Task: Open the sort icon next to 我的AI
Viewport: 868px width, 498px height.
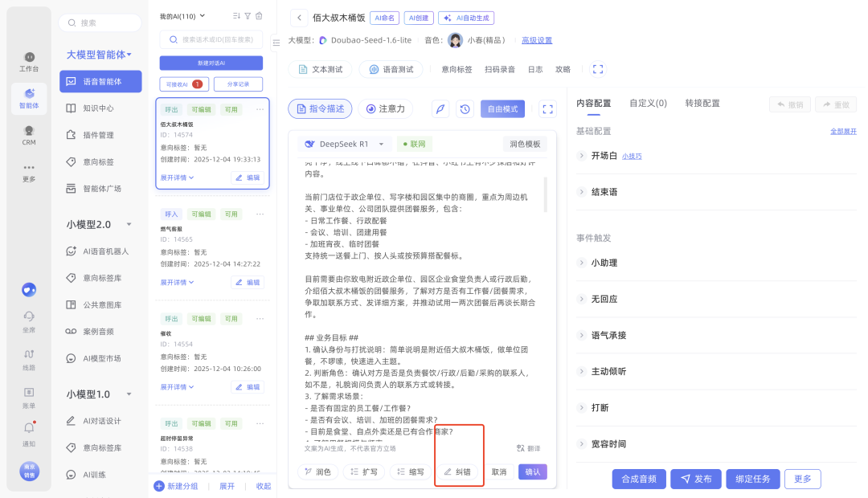Action: point(236,16)
